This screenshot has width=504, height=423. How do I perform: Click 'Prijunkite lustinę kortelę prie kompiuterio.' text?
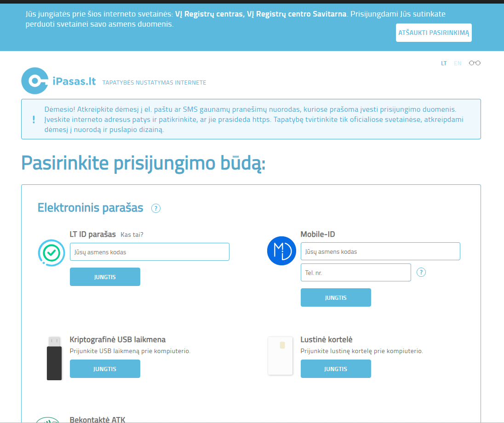pos(361,351)
